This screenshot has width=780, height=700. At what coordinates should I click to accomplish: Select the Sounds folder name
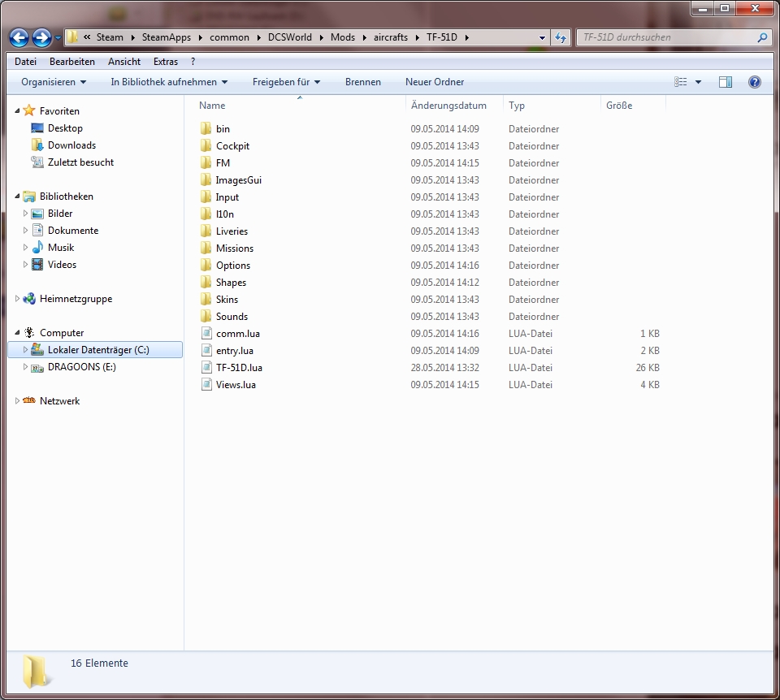232,316
